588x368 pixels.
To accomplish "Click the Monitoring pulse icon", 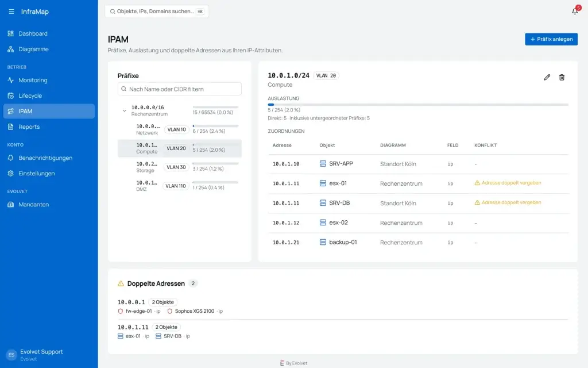I will pos(10,80).
